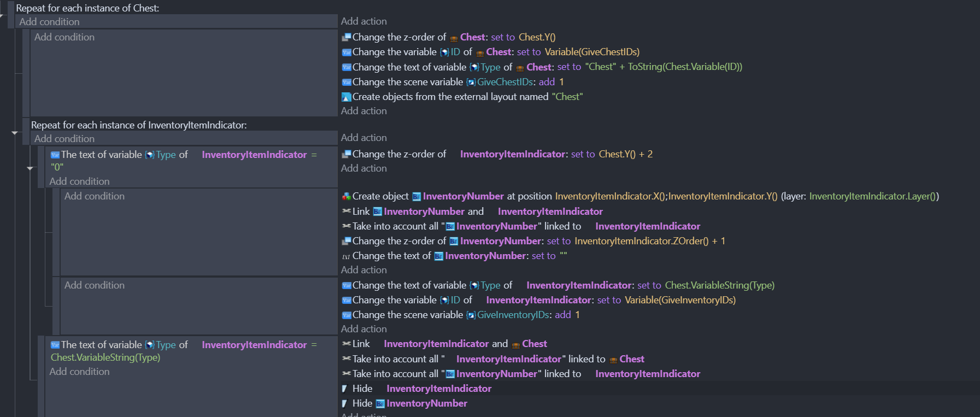The image size is (980, 417).
Task: Click the z-order icon on the Chest z-order action
Action: click(346, 37)
